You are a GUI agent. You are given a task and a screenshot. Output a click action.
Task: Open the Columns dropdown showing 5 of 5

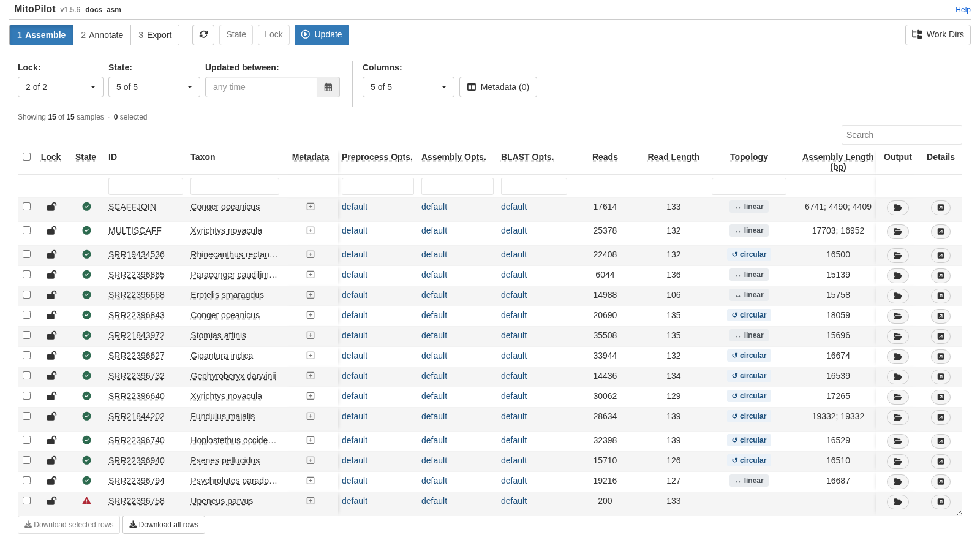[409, 87]
